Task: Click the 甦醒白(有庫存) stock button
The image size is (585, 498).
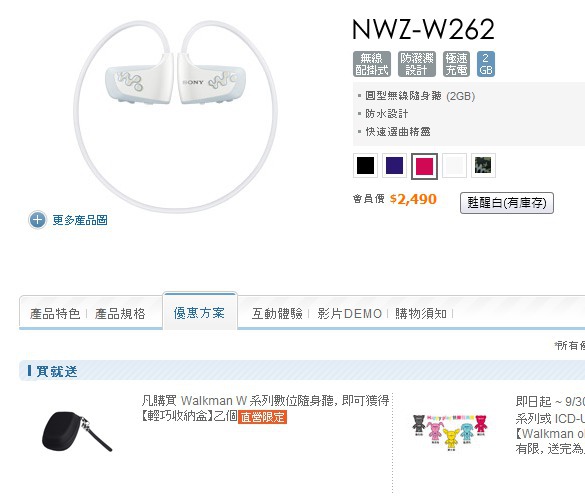Action: [x=507, y=203]
